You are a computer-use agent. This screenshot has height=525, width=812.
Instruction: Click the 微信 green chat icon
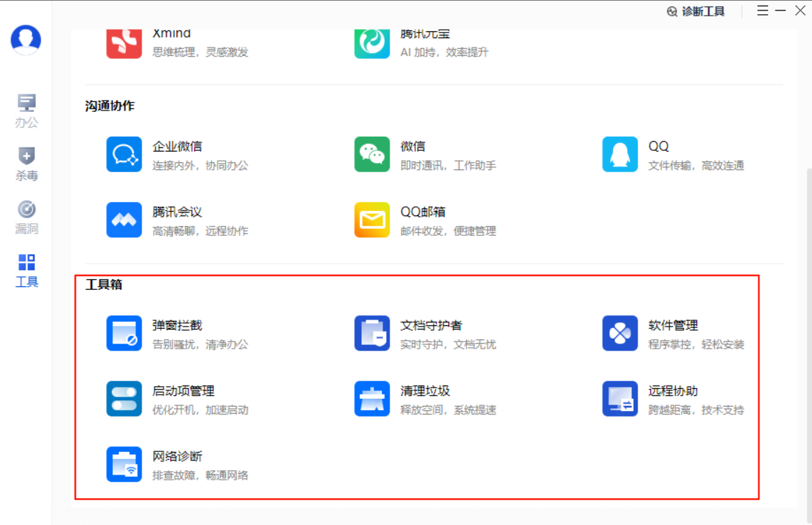pyautogui.click(x=372, y=154)
